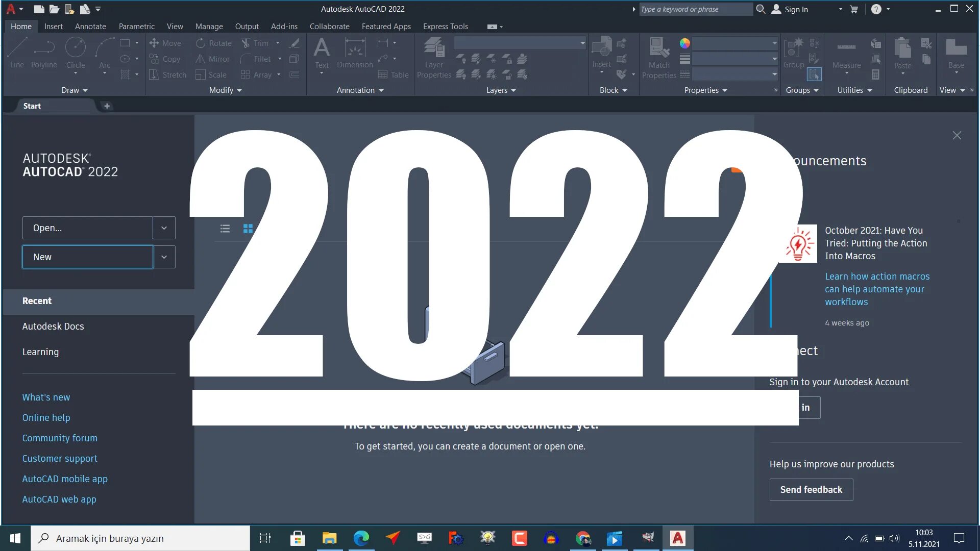Screen dimensions: 980x551
Task: Open the Manage ribbon tab
Action: (209, 27)
